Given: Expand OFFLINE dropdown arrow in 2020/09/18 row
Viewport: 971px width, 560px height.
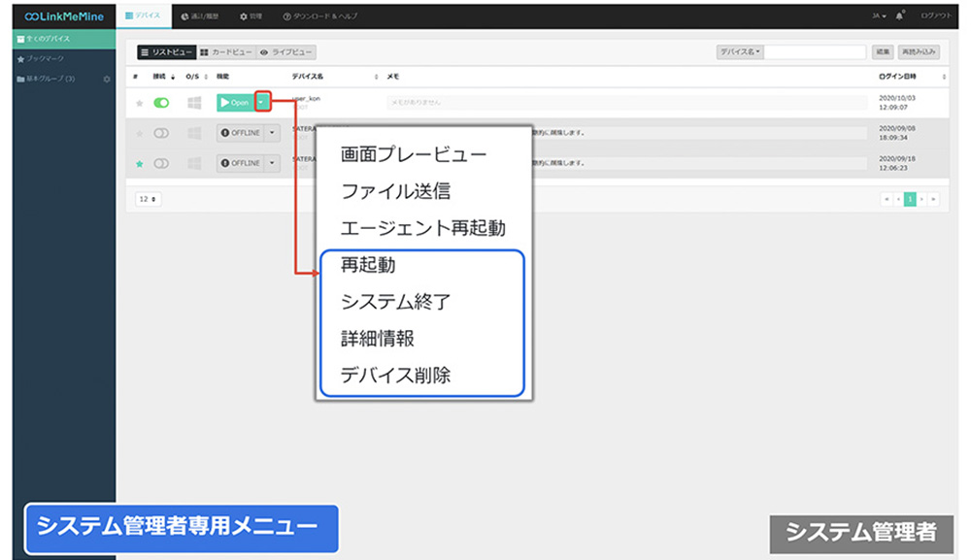Looking at the screenshot, I should [272, 163].
